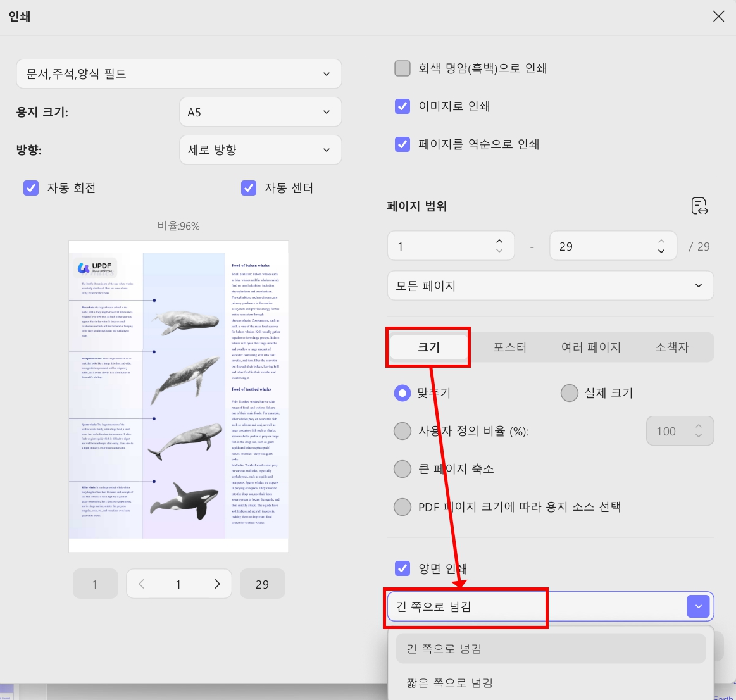Choose 긴 쪽으로 넘김 from list
The height and width of the screenshot is (700, 736).
pos(551,648)
